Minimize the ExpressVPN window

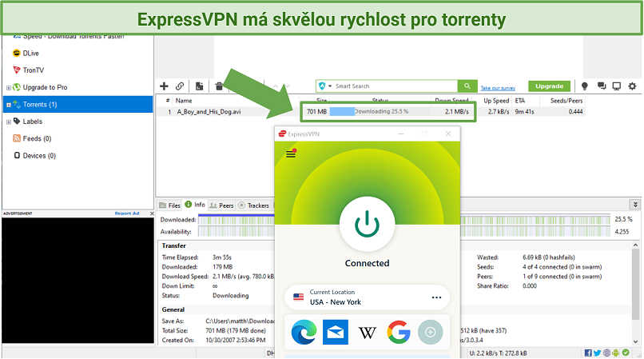pos(401,134)
